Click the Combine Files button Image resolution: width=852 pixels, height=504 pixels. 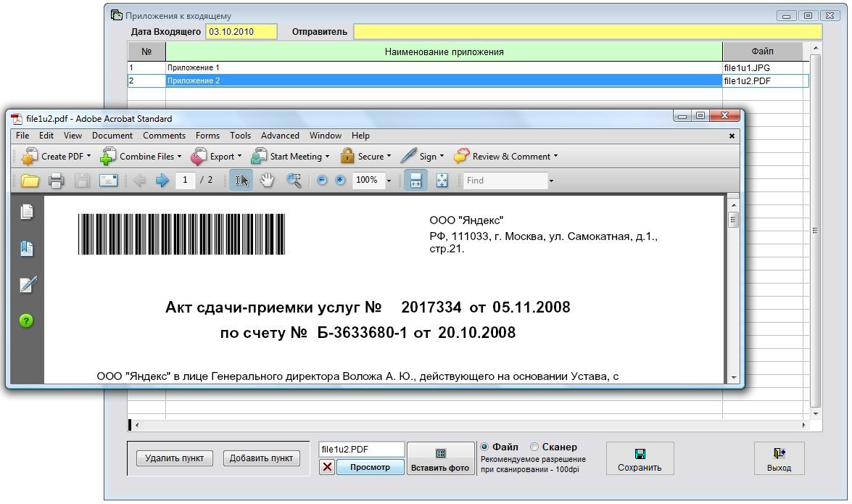[x=141, y=157]
